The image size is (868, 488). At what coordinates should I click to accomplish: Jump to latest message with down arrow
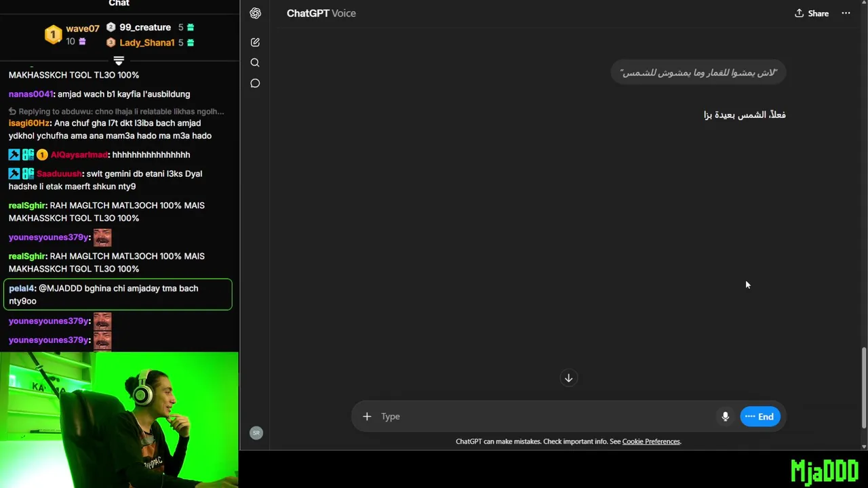click(x=569, y=378)
